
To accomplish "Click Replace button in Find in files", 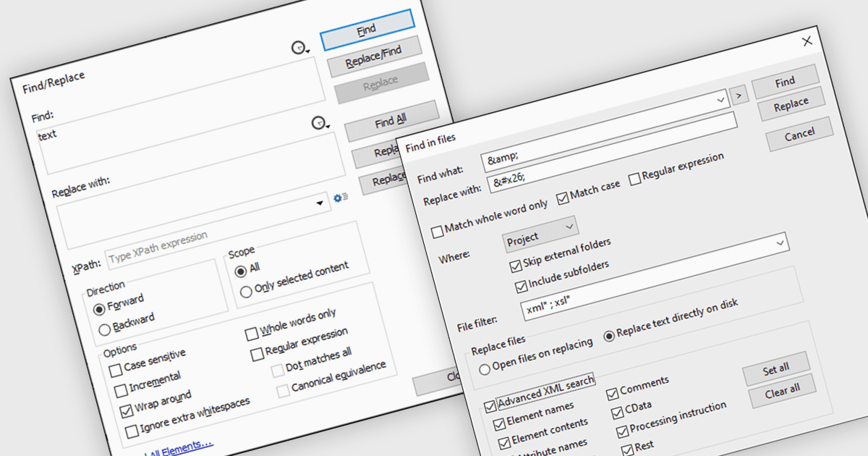I will point(791,104).
